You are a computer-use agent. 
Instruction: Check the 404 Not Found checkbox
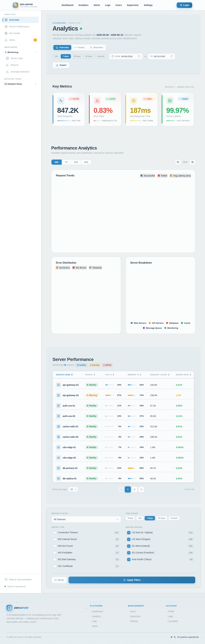(55, 546)
